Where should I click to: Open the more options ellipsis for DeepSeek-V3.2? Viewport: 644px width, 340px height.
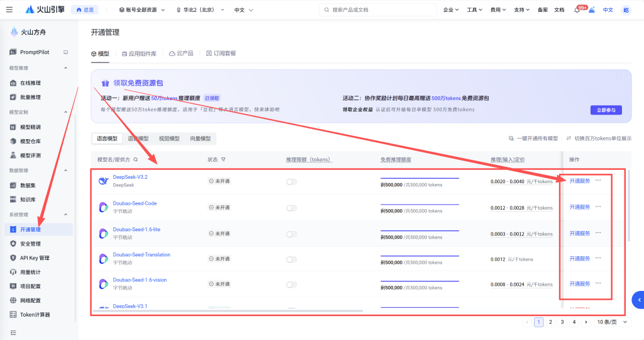pos(598,181)
